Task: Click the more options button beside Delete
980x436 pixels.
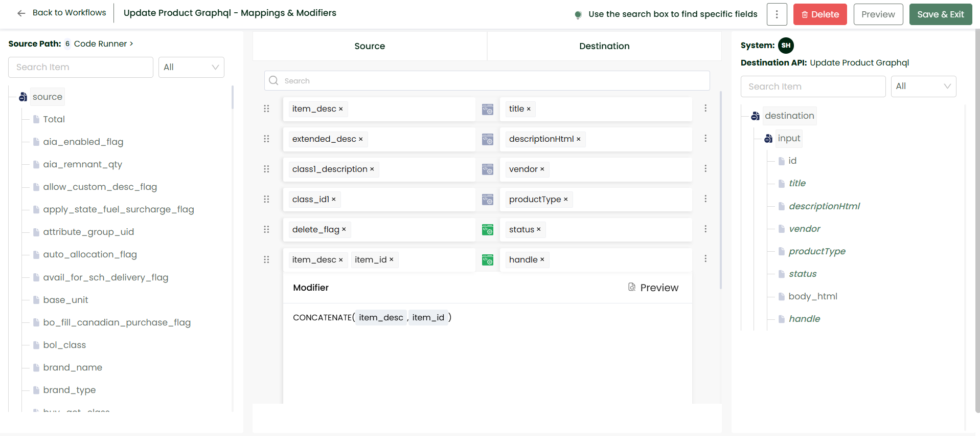Action: coord(776,14)
